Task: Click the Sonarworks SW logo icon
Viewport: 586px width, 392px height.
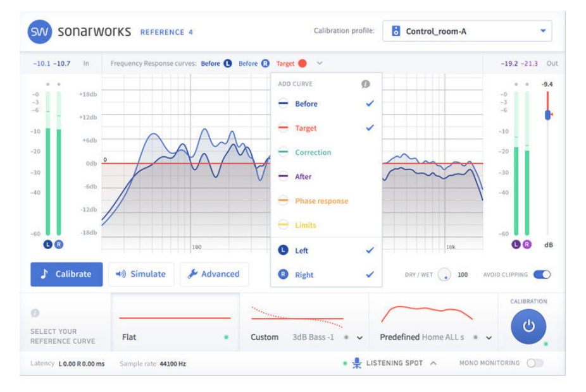Action: 40,32
